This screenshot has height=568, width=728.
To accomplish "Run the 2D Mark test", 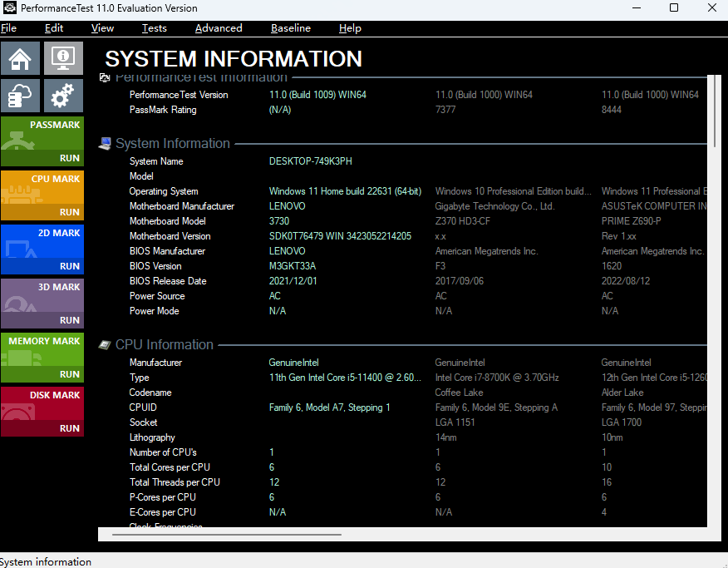I will [42, 249].
